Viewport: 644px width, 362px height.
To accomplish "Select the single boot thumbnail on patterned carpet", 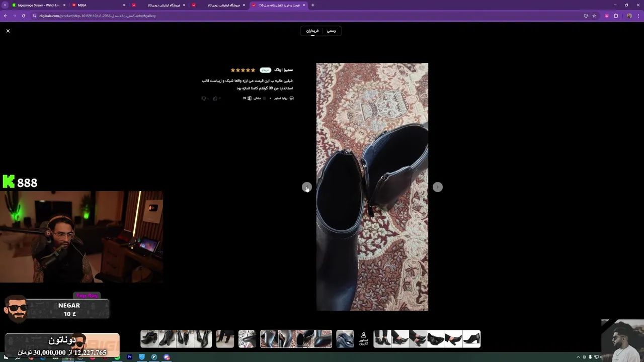I will pyautogui.click(x=247, y=339).
